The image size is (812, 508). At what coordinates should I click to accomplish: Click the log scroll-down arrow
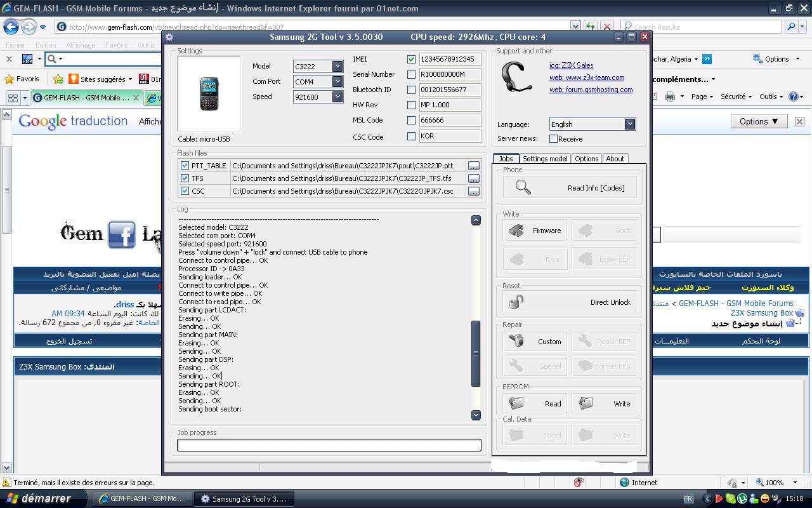click(x=476, y=415)
